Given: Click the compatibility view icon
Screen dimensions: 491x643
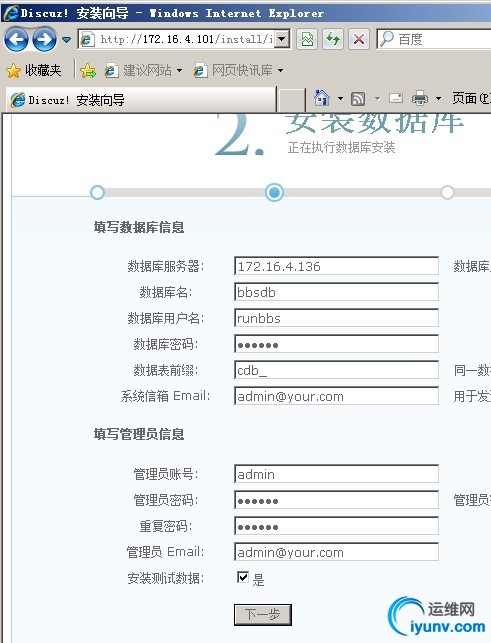Looking at the screenshot, I should pyautogui.click(x=307, y=40).
